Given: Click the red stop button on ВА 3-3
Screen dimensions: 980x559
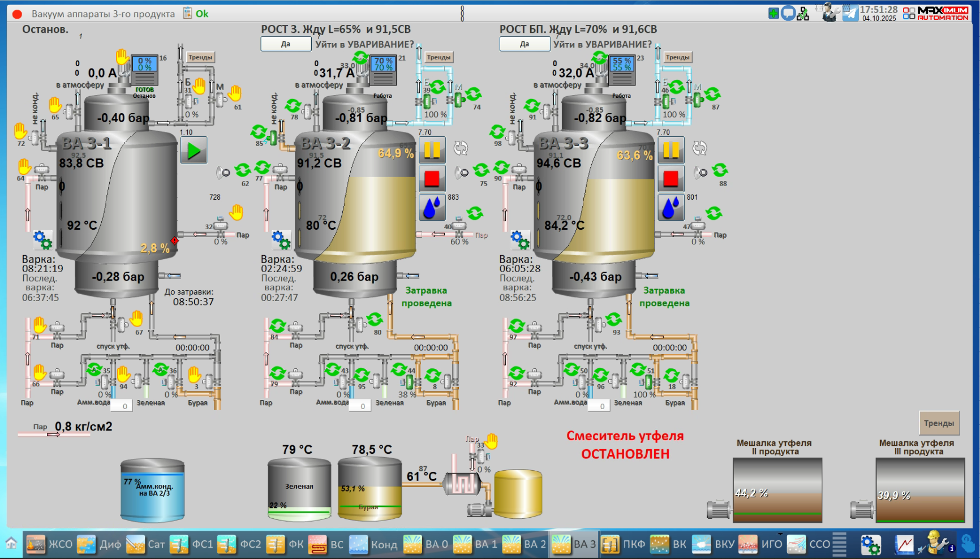Looking at the screenshot, I should click(670, 179).
